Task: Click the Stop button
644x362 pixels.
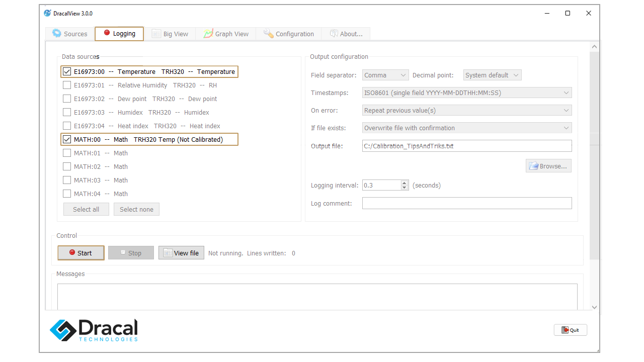Action: tap(131, 253)
